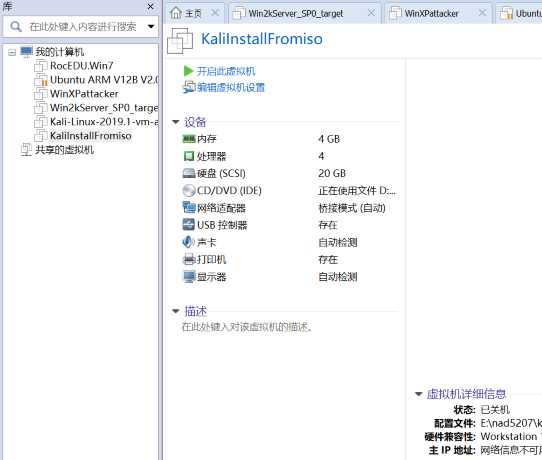Click the 硬盘 (SCSI) device label

[221, 173]
